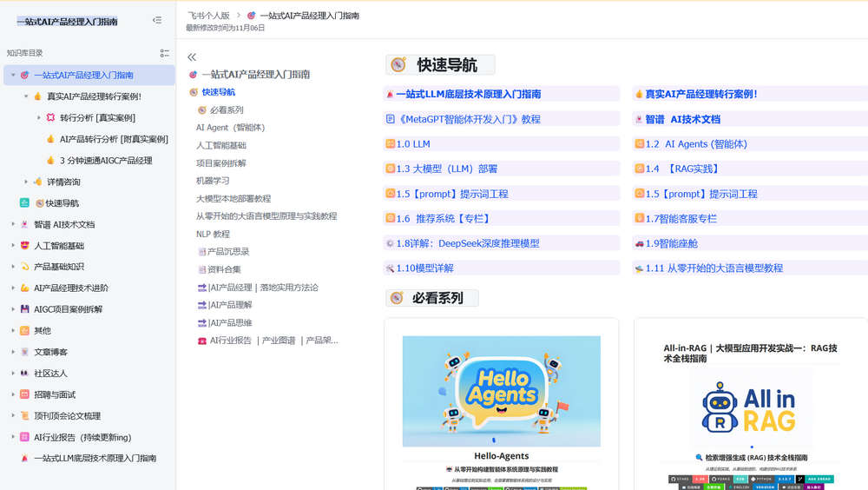Click the 一站式AI产品经理入门指南 sidebar title
The width and height of the screenshot is (868, 490).
click(x=67, y=22)
